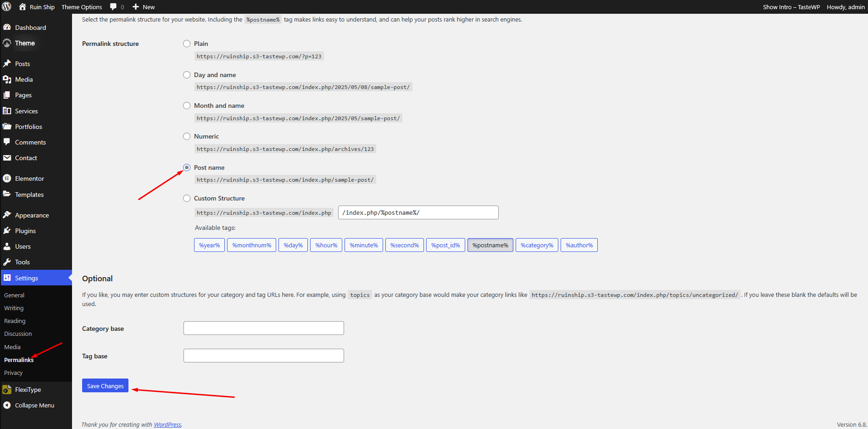Select the Post name radio button
The image size is (868, 429).
pos(187,167)
